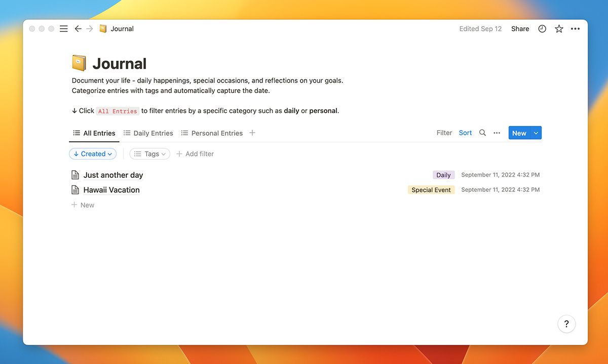Open the page history clock icon
Screen dimensions: 608x364
pyautogui.click(x=542, y=29)
